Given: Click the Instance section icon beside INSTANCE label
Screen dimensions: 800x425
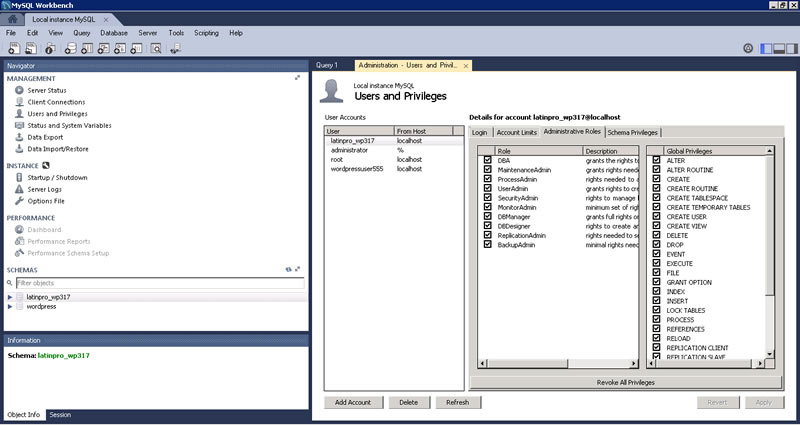Looking at the screenshot, I should (x=46, y=165).
